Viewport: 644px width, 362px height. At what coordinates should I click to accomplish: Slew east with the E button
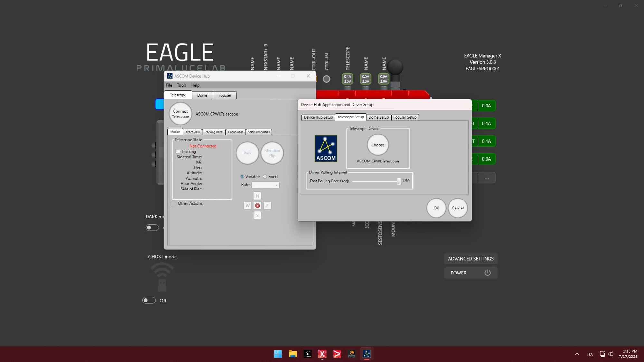[x=267, y=206]
